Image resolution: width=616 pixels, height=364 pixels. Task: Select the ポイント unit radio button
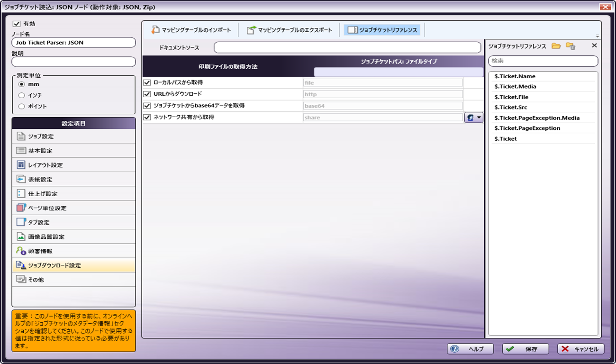point(21,107)
